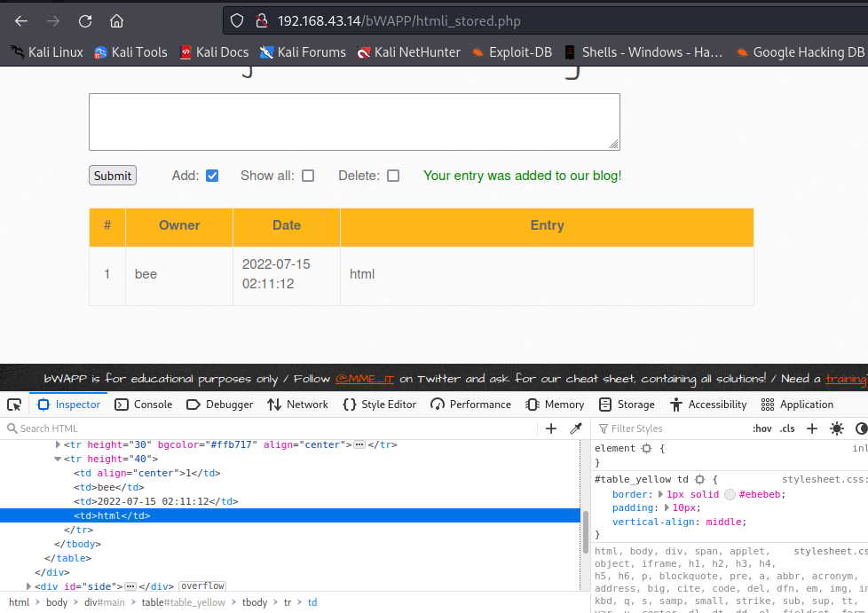Open the Google Hacking DB bookmark
The height and width of the screenshot is (613, 868).
point(800,52)
